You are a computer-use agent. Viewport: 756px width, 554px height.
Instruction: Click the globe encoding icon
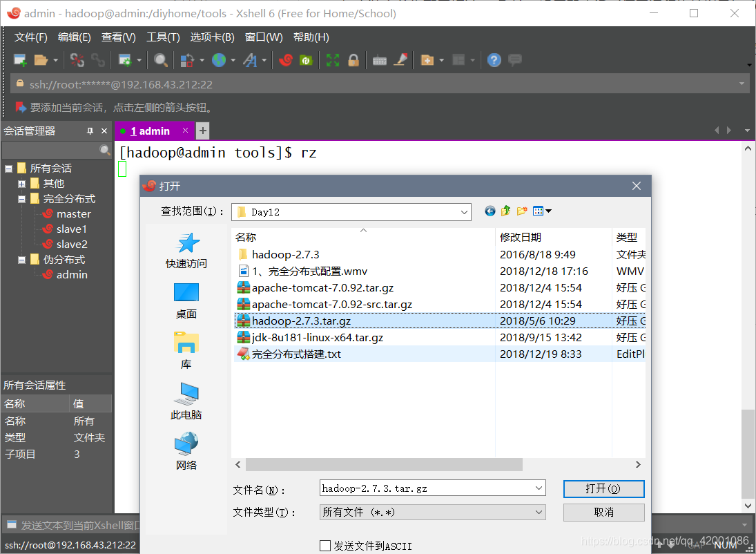click(x=219, y=60)
